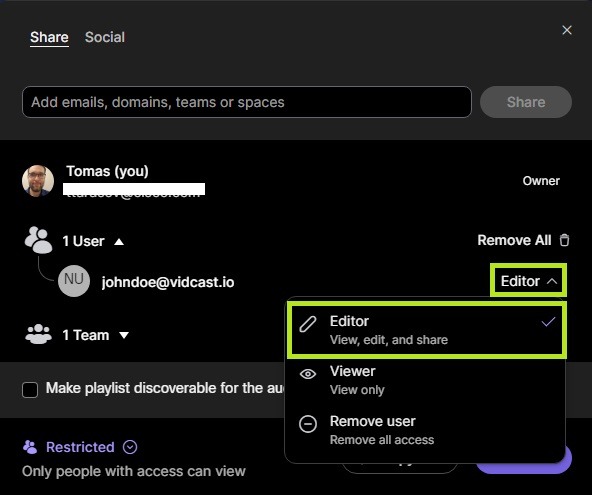Click Tomas (you) name text

pos(108,171)
